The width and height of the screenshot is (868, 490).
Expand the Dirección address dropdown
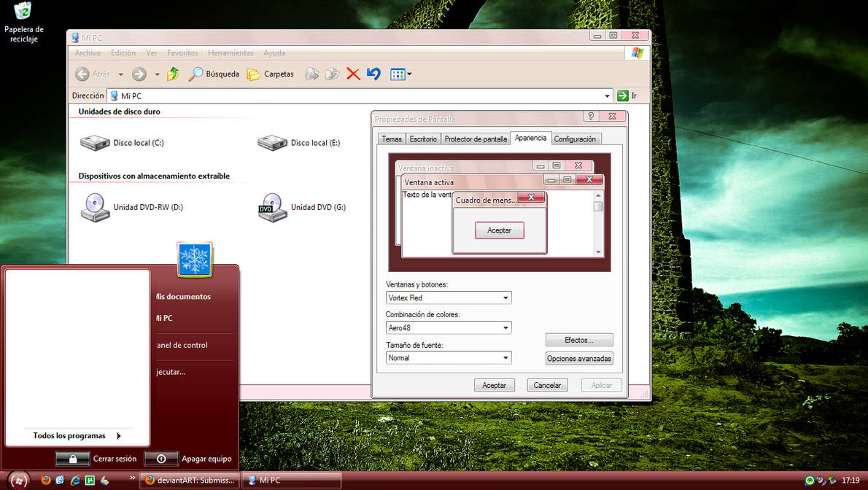[607, 96]
